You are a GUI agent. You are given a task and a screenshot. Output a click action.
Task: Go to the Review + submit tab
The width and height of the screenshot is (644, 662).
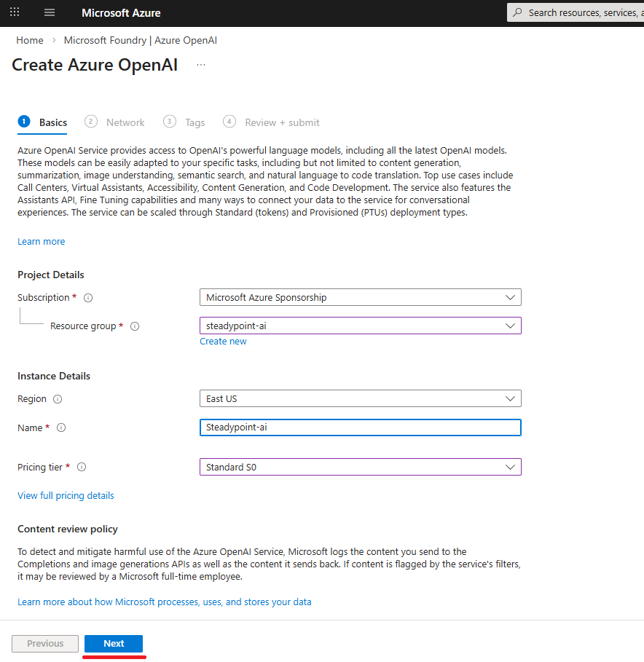coord(281,122)
